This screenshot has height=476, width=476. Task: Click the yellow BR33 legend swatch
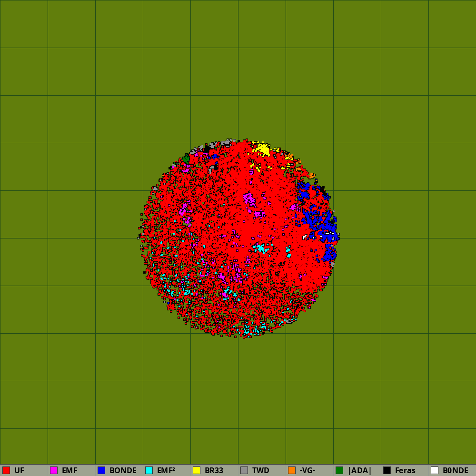coord(197,470)
